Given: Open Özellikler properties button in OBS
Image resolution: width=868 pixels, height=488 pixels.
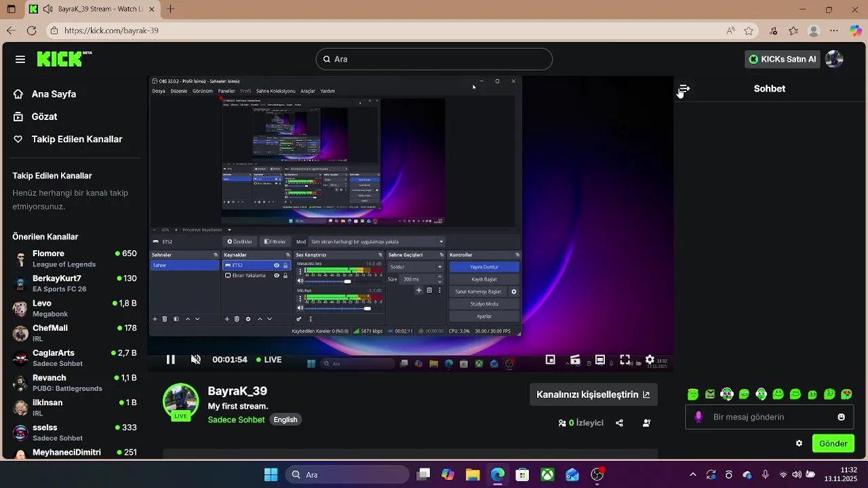Looking at the screenshot, I should [x=239, y=241].
